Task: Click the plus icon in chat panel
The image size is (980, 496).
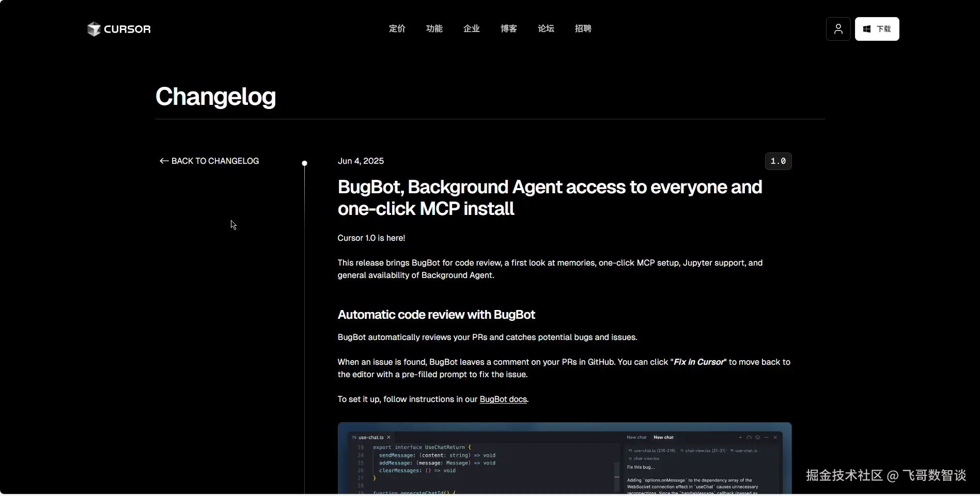Action: click(740, 438)
